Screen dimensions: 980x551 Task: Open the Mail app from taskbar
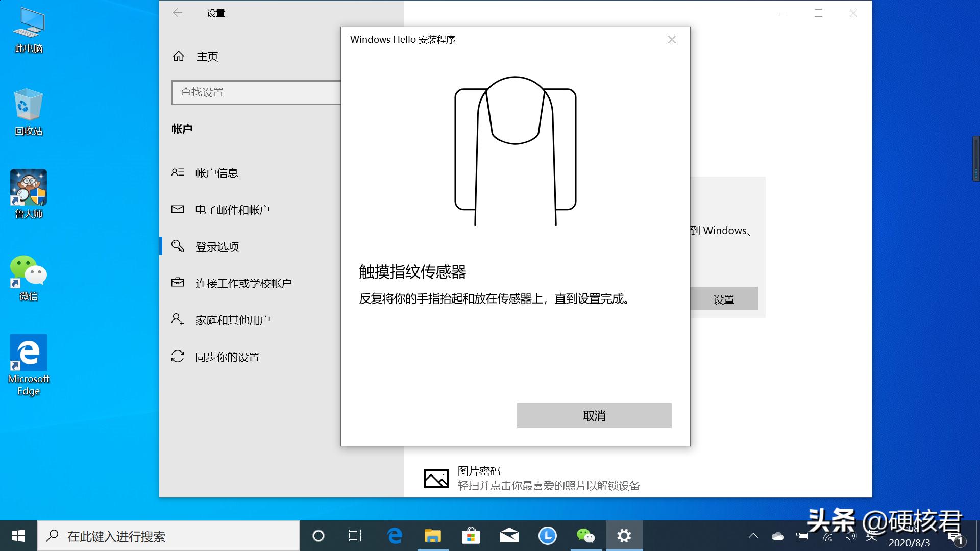tap(509, 536)
